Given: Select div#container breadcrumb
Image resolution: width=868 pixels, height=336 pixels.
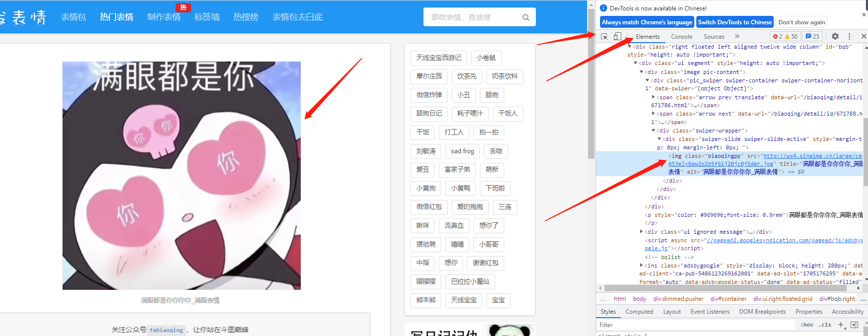Looking at the screenshot, I should point(728,299).
